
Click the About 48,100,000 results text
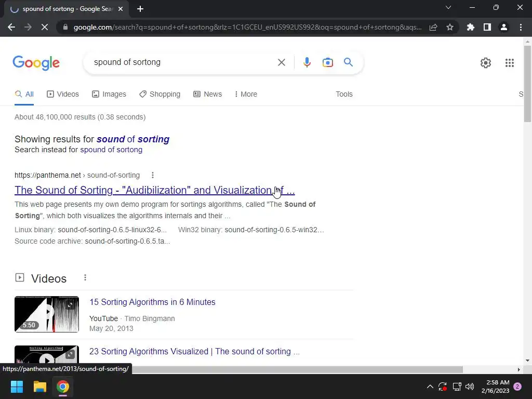tap(80, 117)
